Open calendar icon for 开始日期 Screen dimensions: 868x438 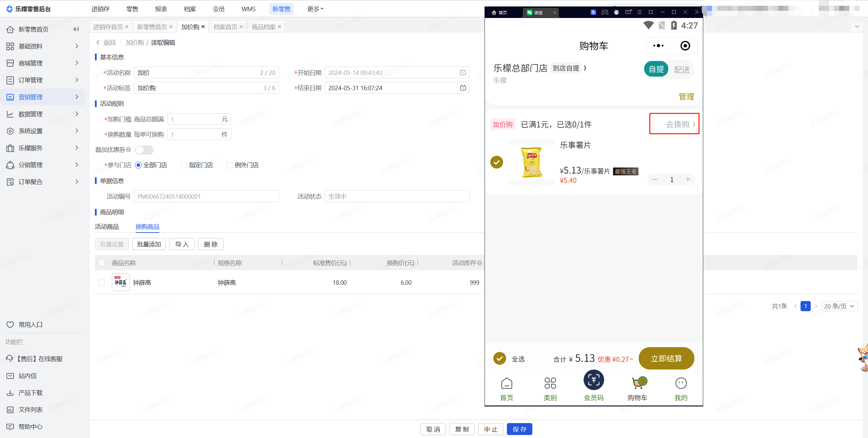[463, 73]
